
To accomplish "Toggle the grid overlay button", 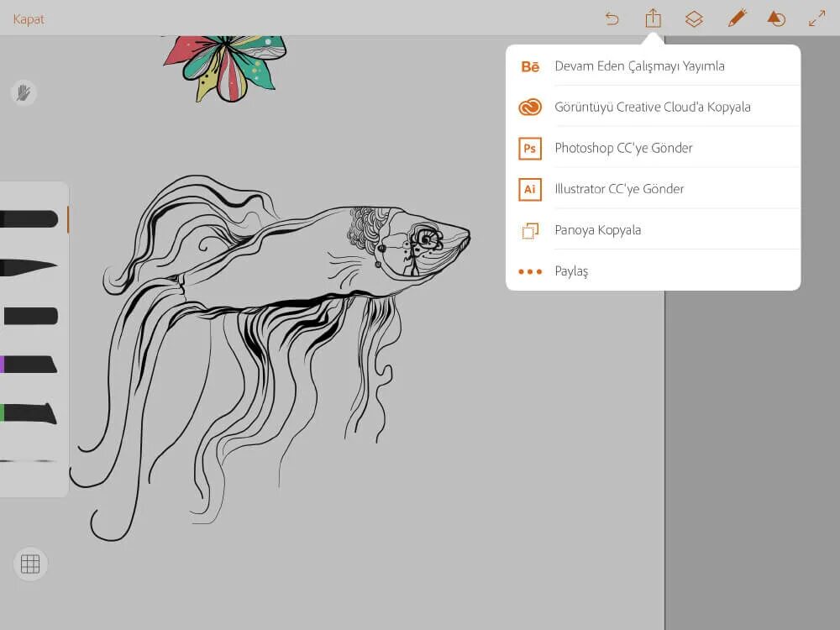I will (30, 564).
